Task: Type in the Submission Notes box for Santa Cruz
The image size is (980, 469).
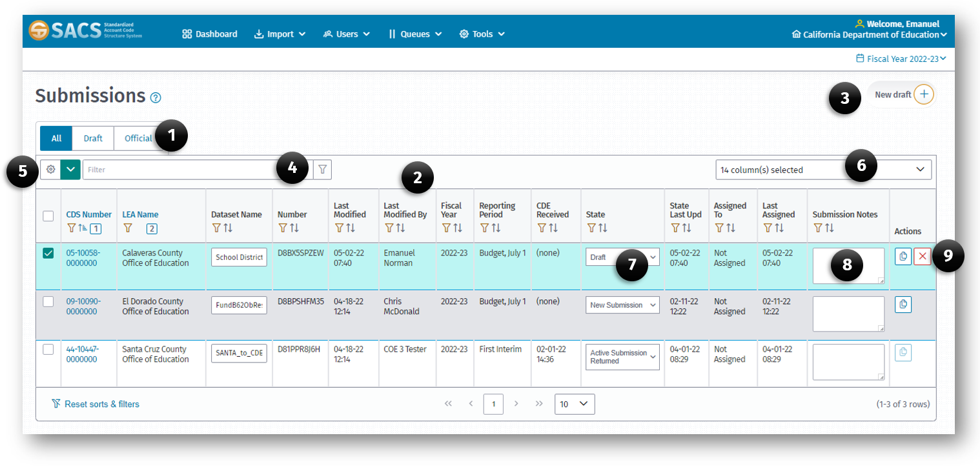Action: [848, 362]
